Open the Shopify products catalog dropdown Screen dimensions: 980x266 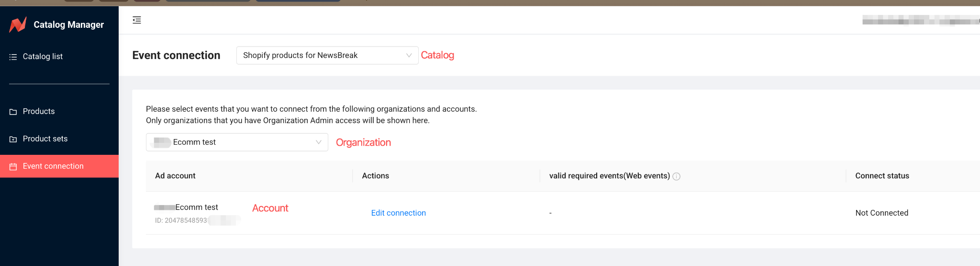point(327,56)
